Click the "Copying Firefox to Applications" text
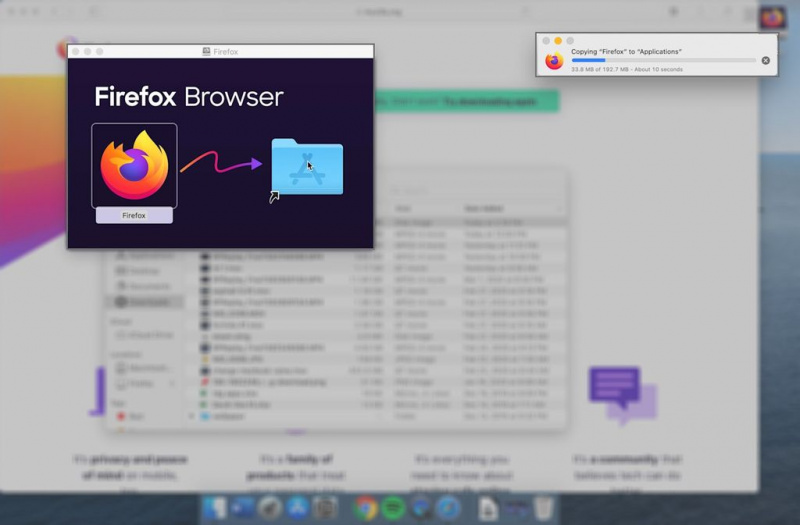 coord(626,52)
